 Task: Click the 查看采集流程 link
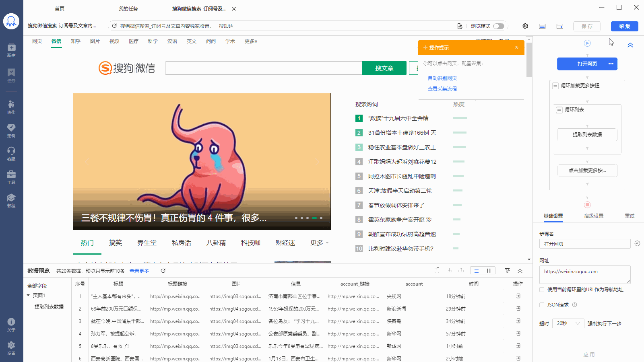click(442, 88)
